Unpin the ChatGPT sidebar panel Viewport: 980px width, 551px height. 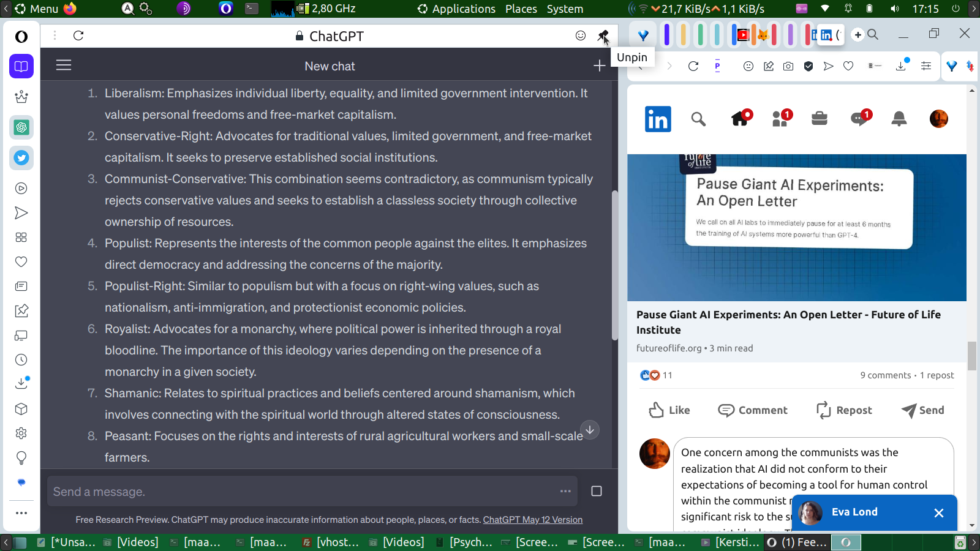coord(603,36)
